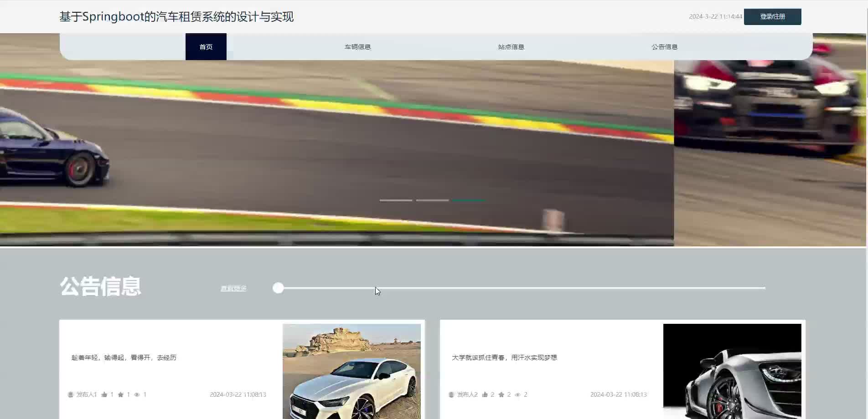The image size is (868, 419).
Task: Click the date on the 发布人1 card
Action: (238, 394)
